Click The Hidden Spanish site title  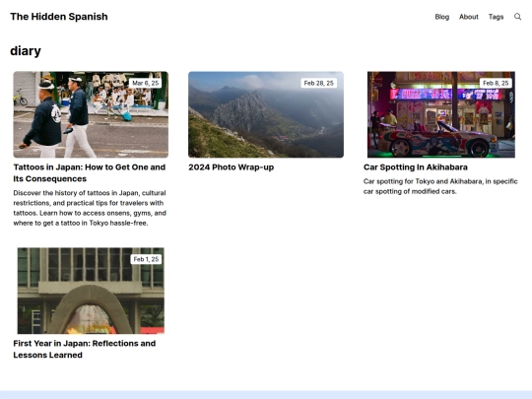[59, 17]
